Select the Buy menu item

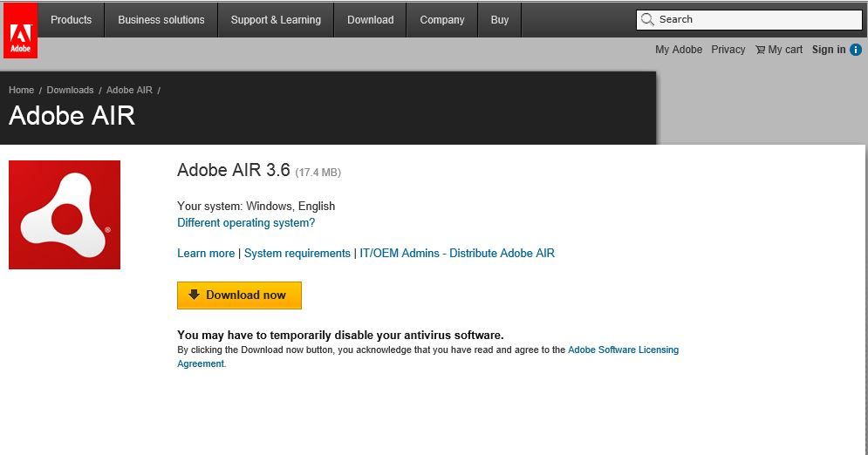(x=500, y=19)
